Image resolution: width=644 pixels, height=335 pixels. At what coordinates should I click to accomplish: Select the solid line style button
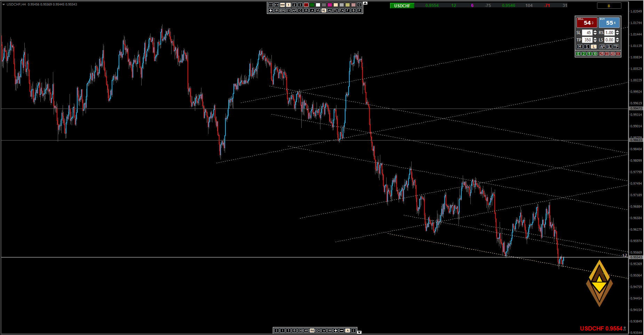283,5
